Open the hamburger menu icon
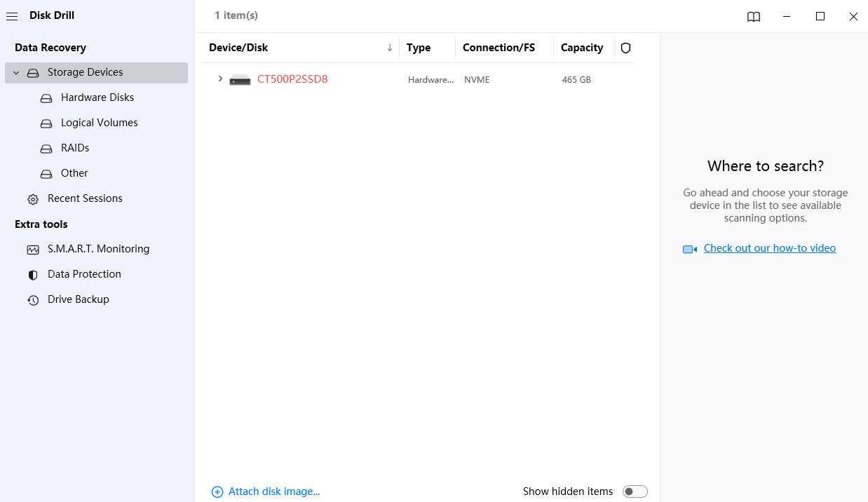Image resolution: width=868 pixels, height=502 pixels. tap(12, 16)
